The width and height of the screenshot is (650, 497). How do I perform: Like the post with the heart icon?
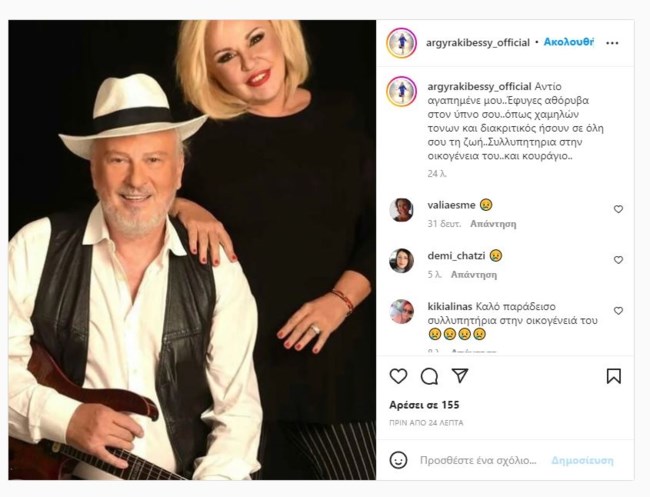[398, 376]
